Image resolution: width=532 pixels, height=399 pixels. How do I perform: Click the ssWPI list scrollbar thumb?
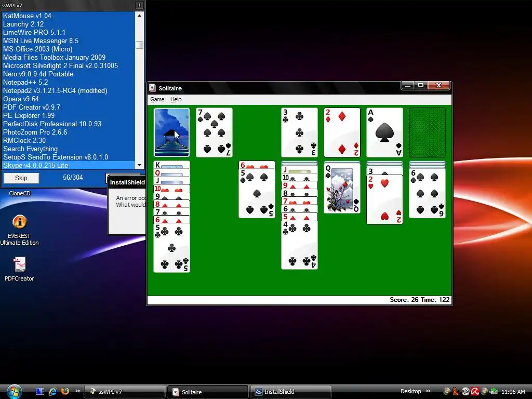[139, 45]
